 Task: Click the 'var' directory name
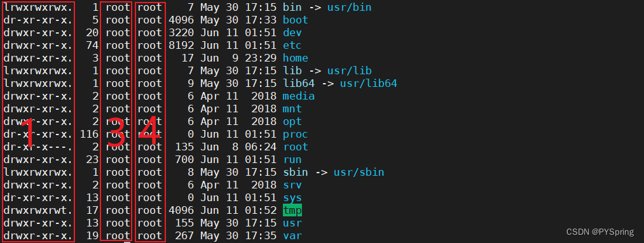[292, 236]
